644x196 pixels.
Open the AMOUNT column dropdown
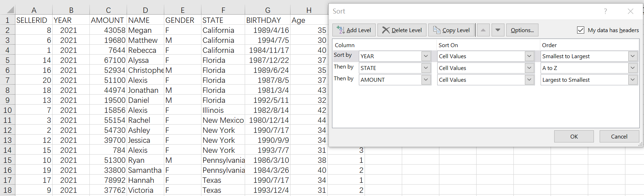[426, 80]
